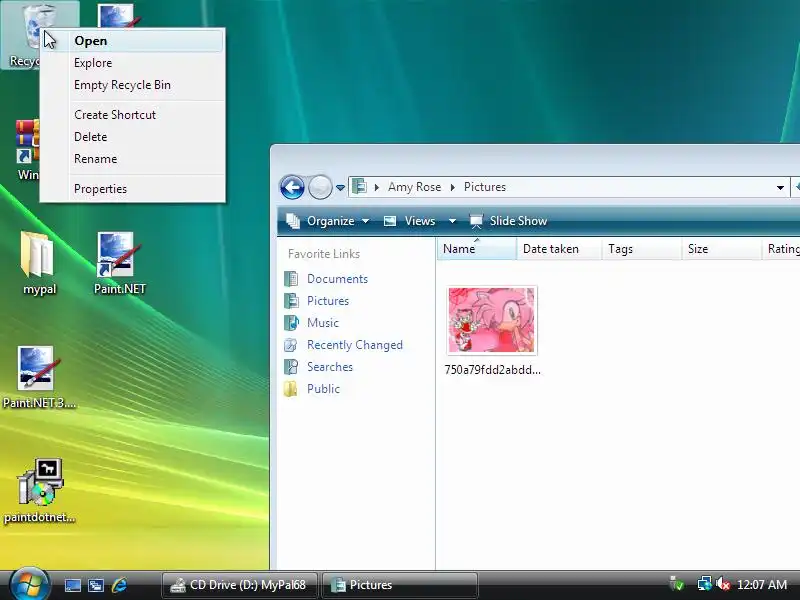Select Rename in the context menu
This screenshot has width=800, height=600.
coord(132,159)
